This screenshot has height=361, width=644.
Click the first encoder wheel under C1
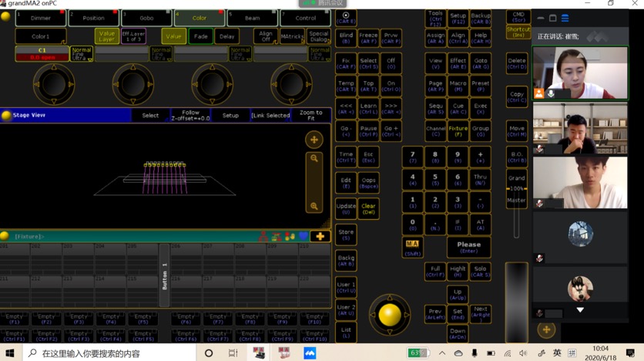pos(54,84)
